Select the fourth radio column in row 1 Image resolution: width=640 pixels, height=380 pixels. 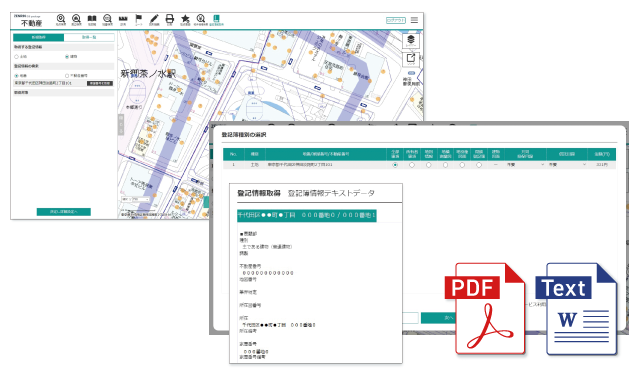[445, 165]
